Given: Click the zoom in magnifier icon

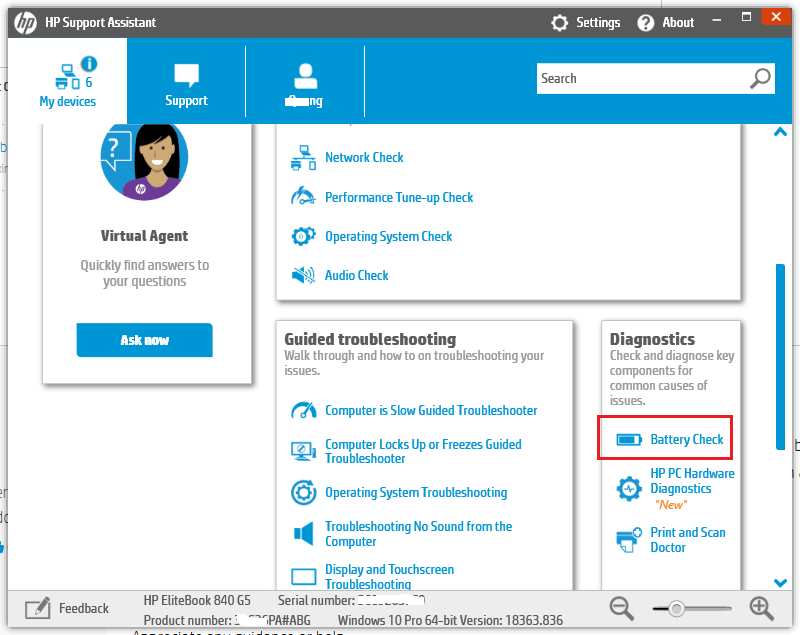Looking at the screenshot, I should pos(762,608).
